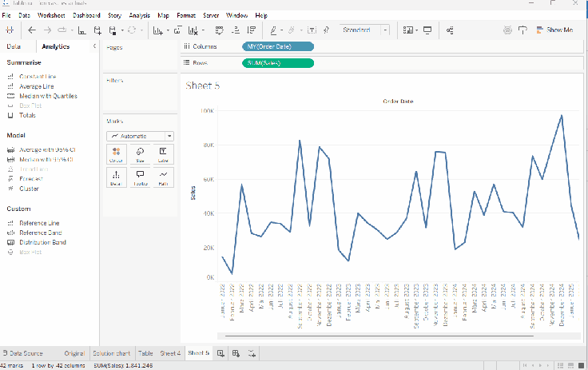Collapse the side pane with the arrow
Image resolution: width=588 pixels, height=370 pixels.
click(95, 47)
